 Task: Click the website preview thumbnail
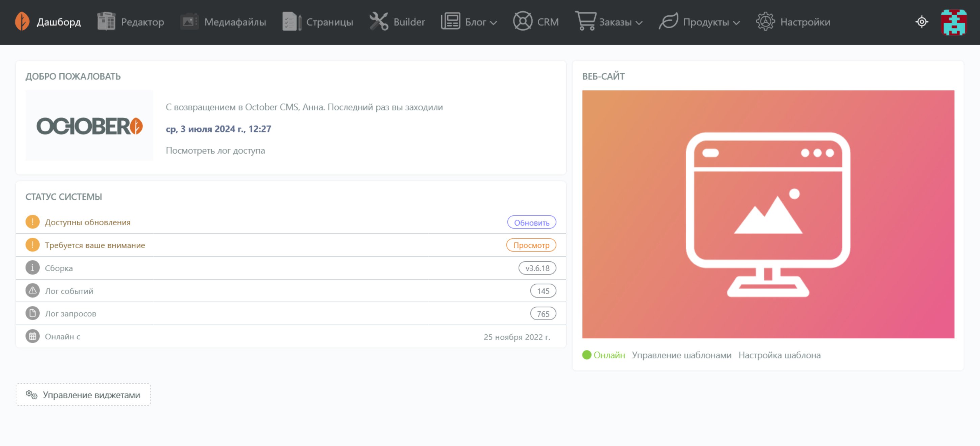pyautogui.click(x=768, y=214)
